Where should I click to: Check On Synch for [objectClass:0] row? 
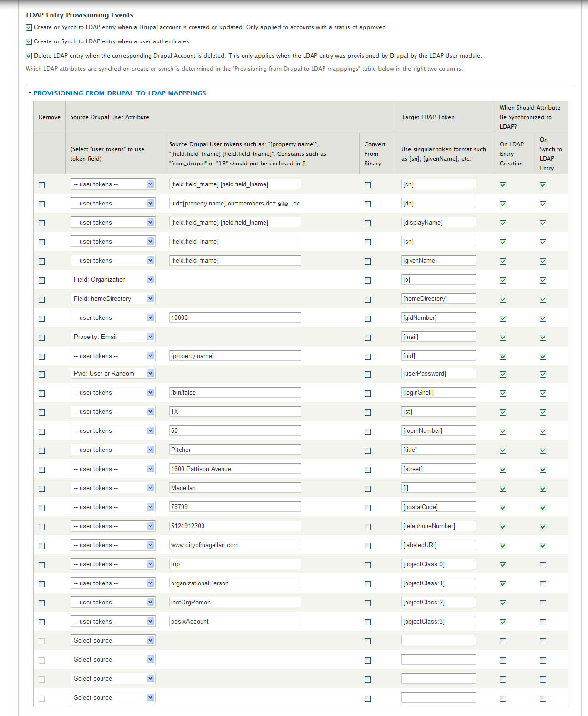543,565
